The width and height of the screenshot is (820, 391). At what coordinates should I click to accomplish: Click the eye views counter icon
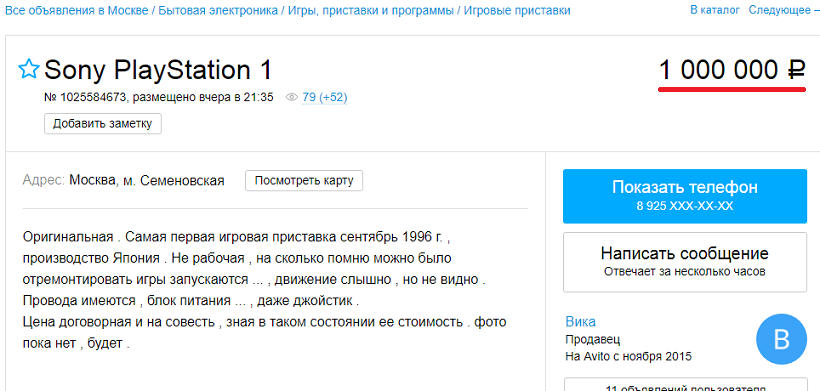(x=292, y=97)
